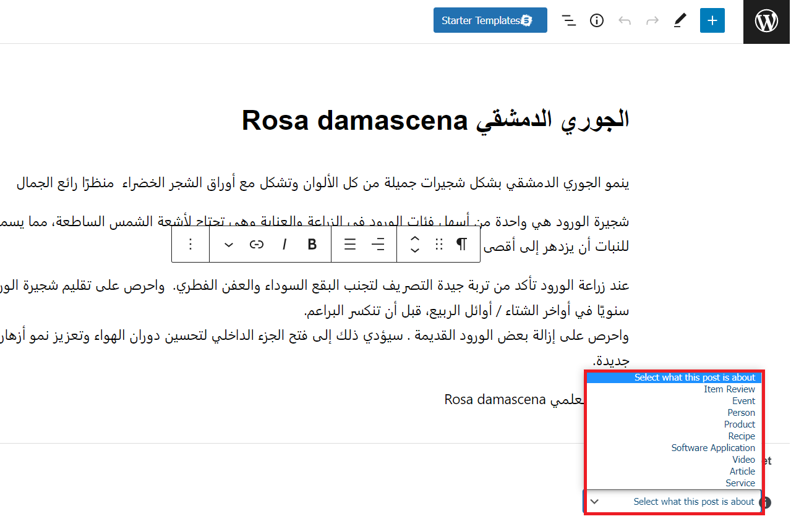Click the paragraph block type icon
Image resolution: width=791 pixels, height=532 pixels.
coord(461,245)
